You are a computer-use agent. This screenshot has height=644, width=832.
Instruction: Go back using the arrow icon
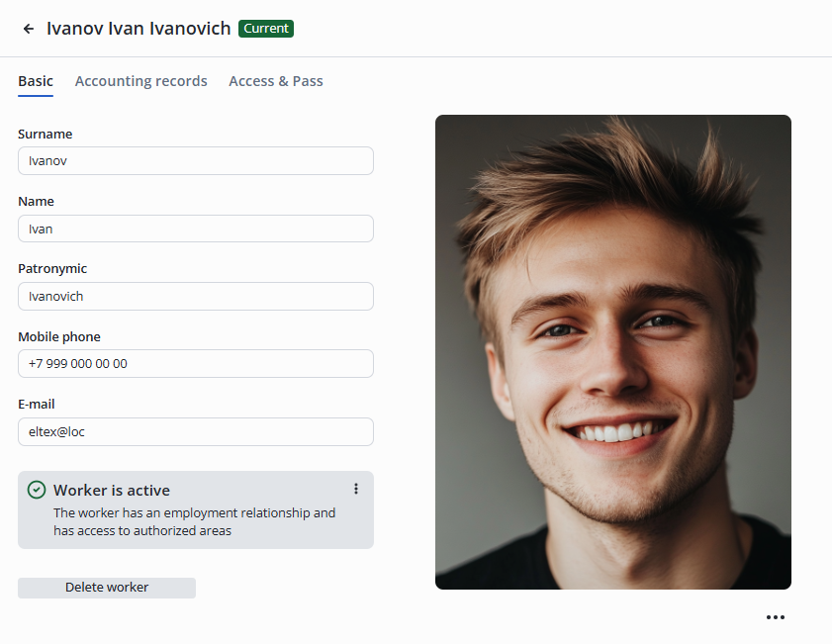pyautogui.click(x=29, y=29)
